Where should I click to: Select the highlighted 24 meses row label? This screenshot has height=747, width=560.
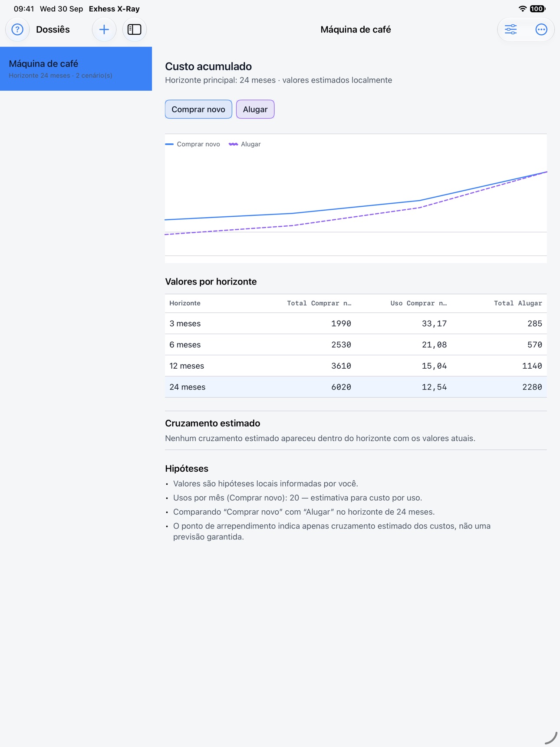188,387
